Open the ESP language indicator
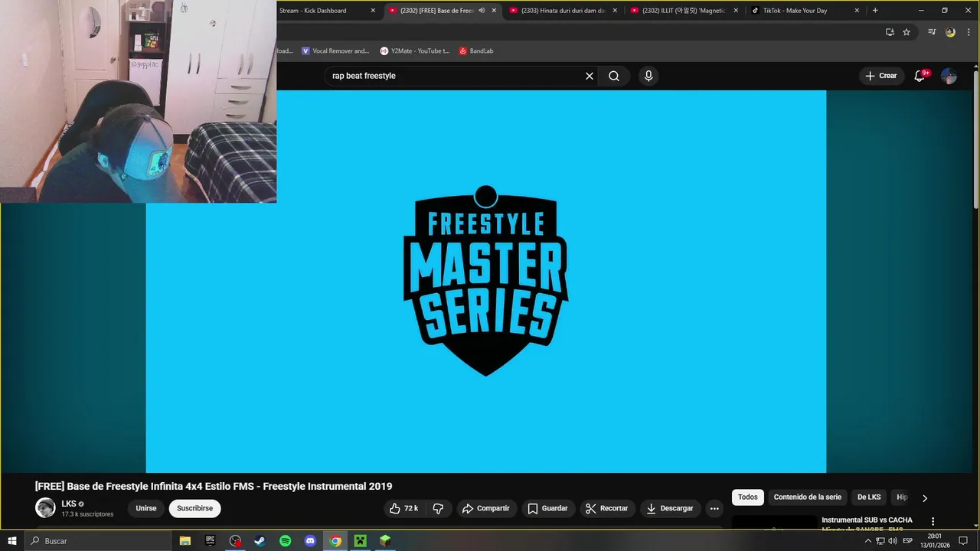980x551 pixels. coord(908,541)
